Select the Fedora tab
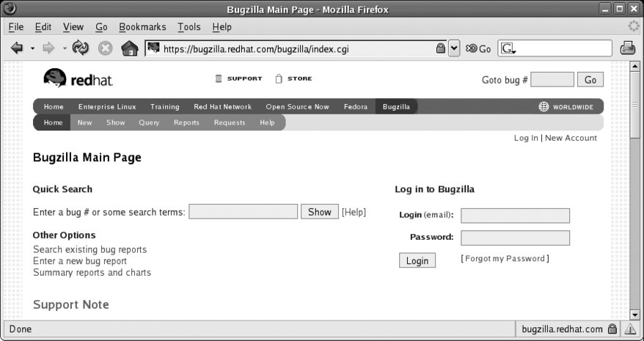Viewport: 644px width, 341px height. [x=356, y=107]
